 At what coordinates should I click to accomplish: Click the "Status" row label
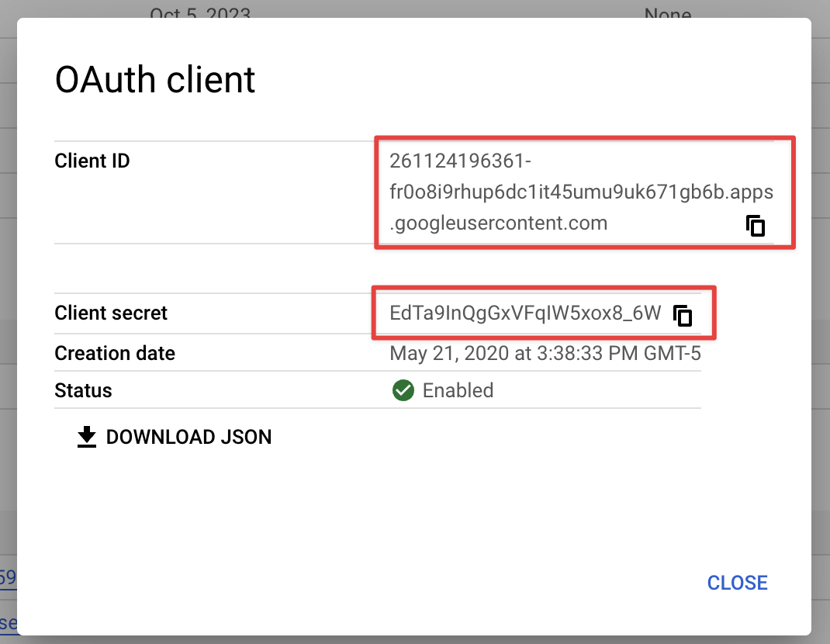click(83, 390)
